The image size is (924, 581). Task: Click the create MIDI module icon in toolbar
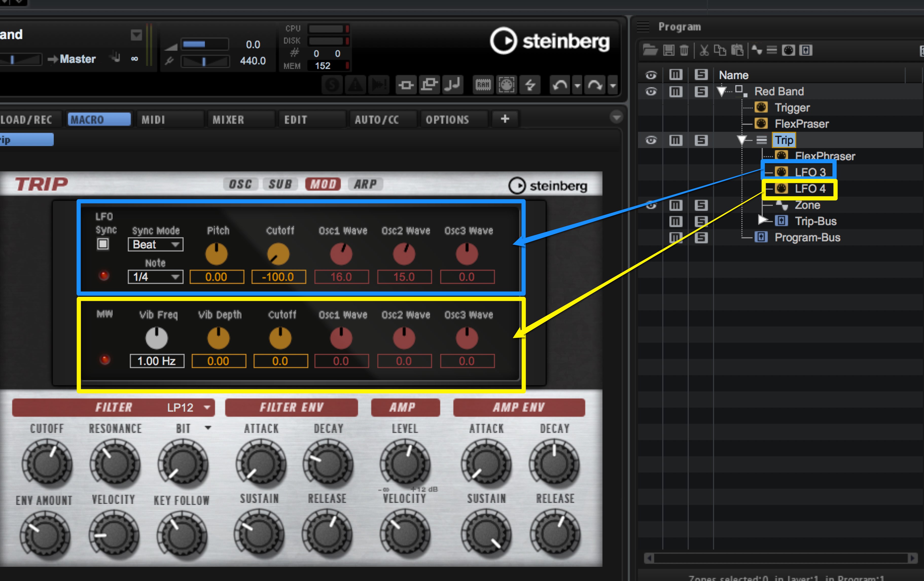click(x=788, y=50)
